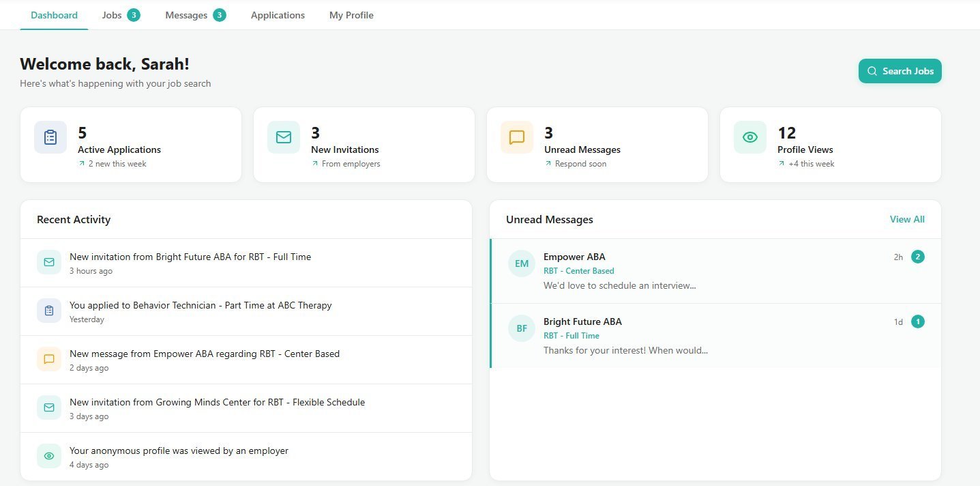Switch to the Applications tab
Image resolution: width=980 pixels, height=486 pixels.
click(277, 14)
